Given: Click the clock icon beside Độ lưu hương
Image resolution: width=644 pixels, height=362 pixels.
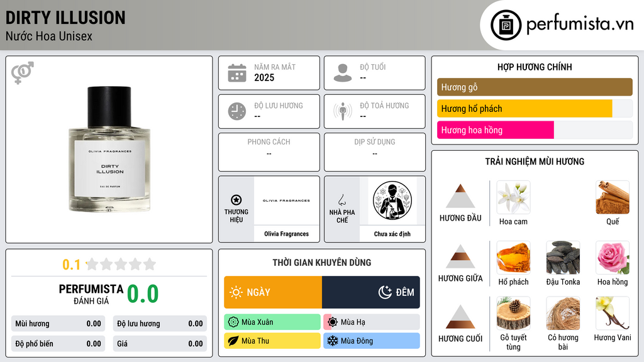Looking at the screenshot, I should click(237, 111).
